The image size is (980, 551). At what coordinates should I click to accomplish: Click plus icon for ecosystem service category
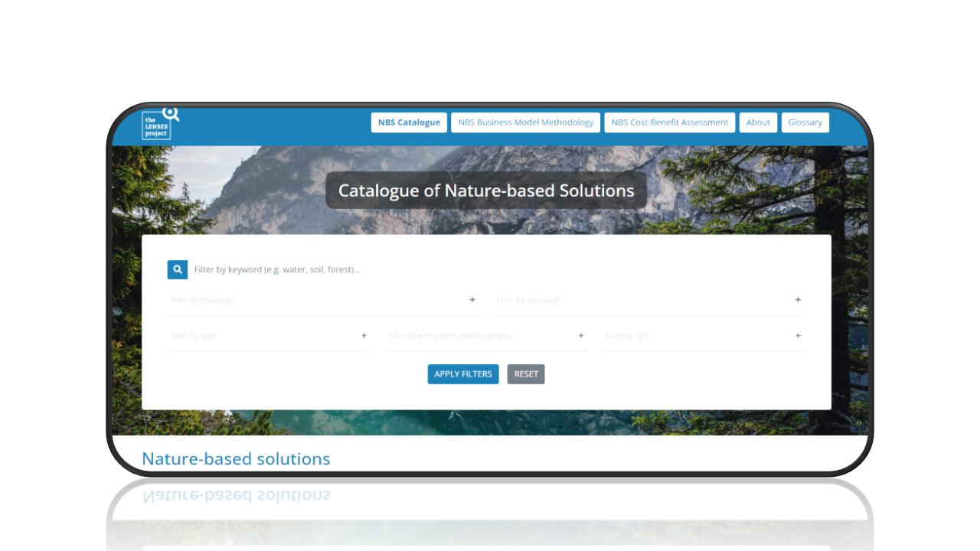581,336
